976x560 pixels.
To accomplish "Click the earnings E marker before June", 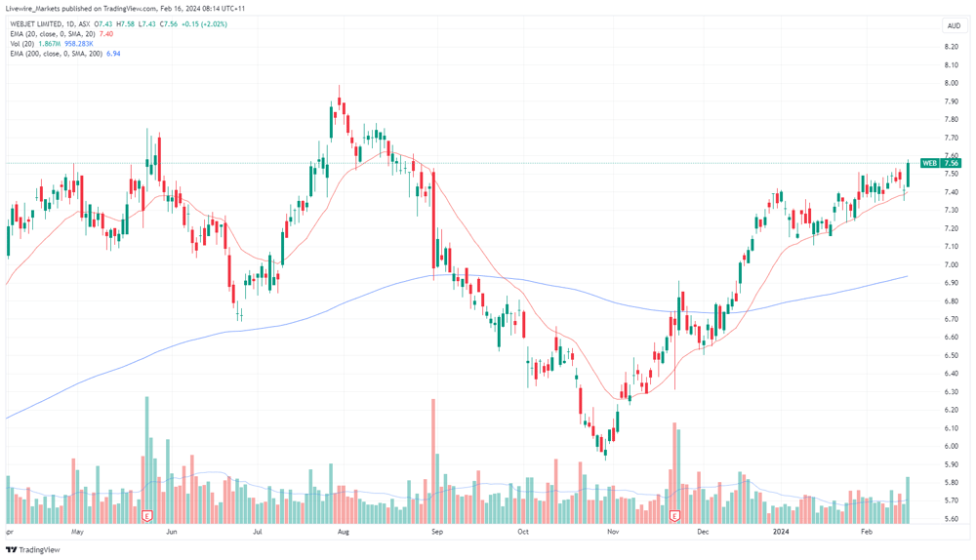I will click(x=147, y=516).
